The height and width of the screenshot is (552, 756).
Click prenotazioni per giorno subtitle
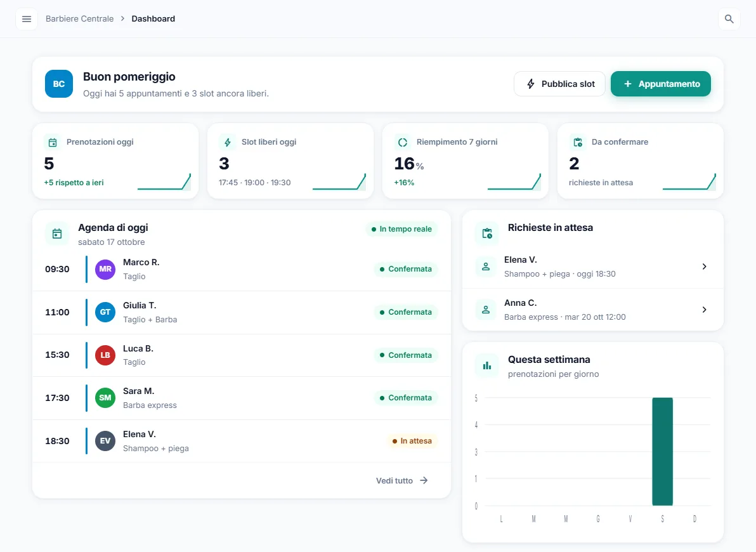[x=554, y=374]
